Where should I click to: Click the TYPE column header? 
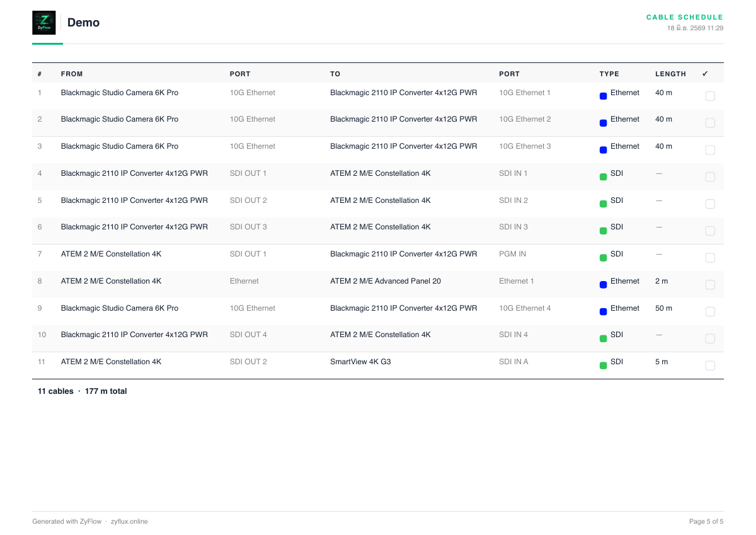coord(609,74)
